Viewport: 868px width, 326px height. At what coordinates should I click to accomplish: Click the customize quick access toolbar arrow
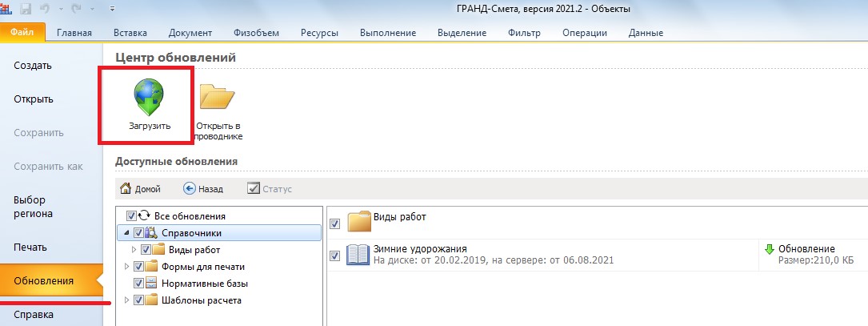click(110, 9)
